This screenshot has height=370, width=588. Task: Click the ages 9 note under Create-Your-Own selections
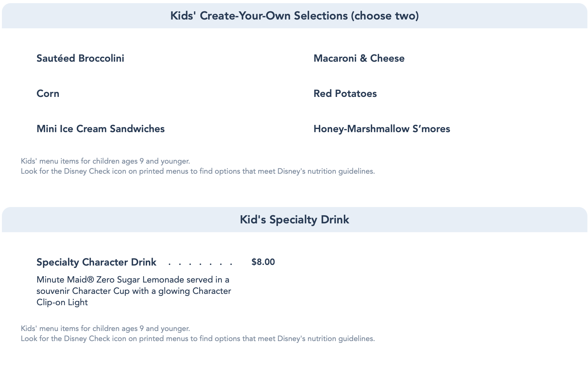[x=105, y=161]
